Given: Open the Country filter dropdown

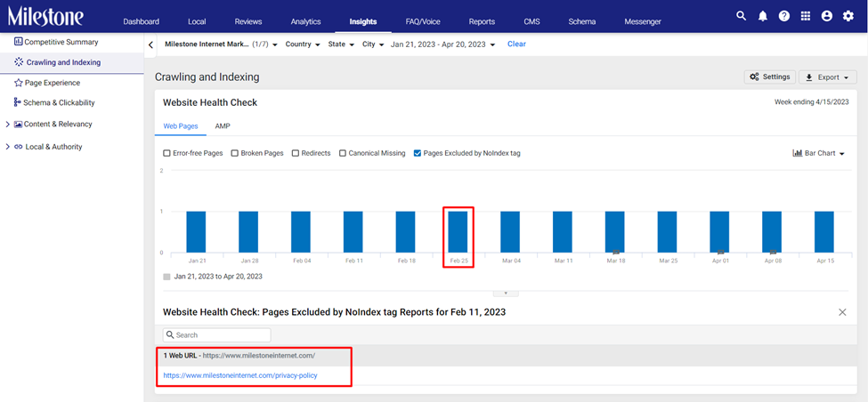Looking at the screenshot, I should point(303,44).
